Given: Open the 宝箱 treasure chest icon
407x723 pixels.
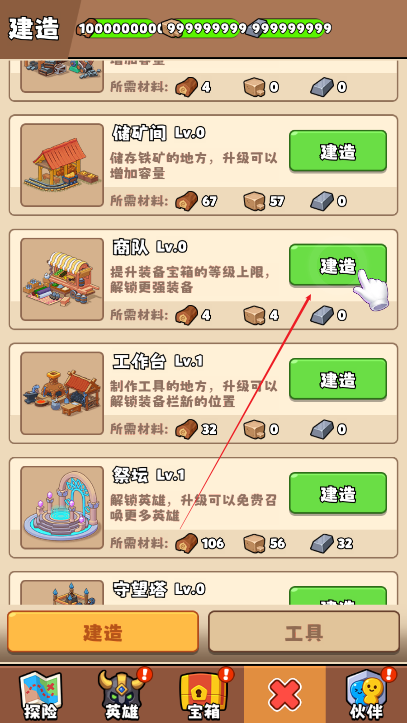Looking at the screenshot, I should (x=203, y=694).
